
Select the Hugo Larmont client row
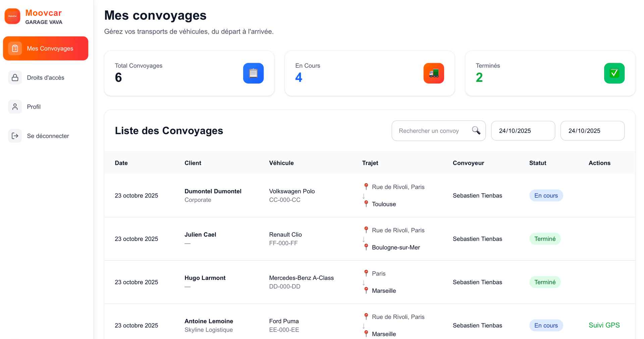pyautogui.click(x=205, y=278)
